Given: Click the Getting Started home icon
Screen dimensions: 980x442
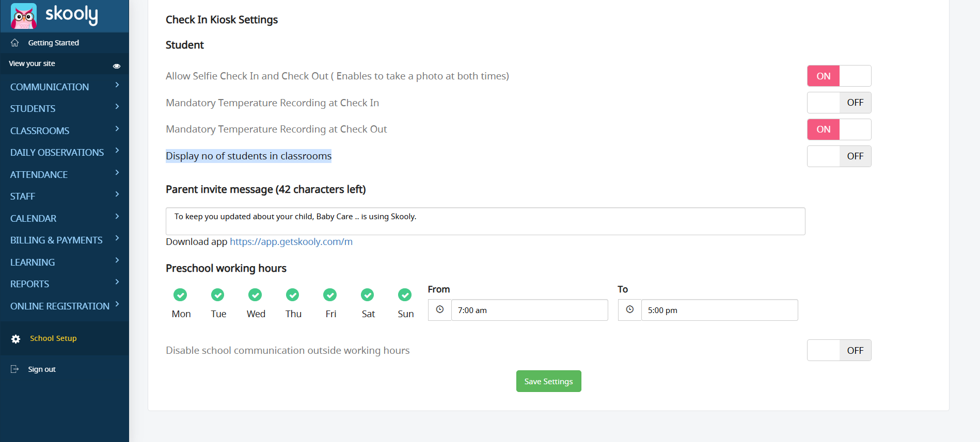Looking at the screenshot, I should [x=15, y=43].
